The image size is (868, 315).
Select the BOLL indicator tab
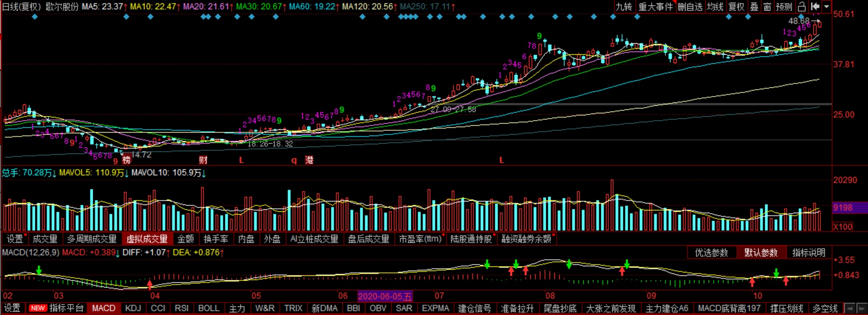208,308
